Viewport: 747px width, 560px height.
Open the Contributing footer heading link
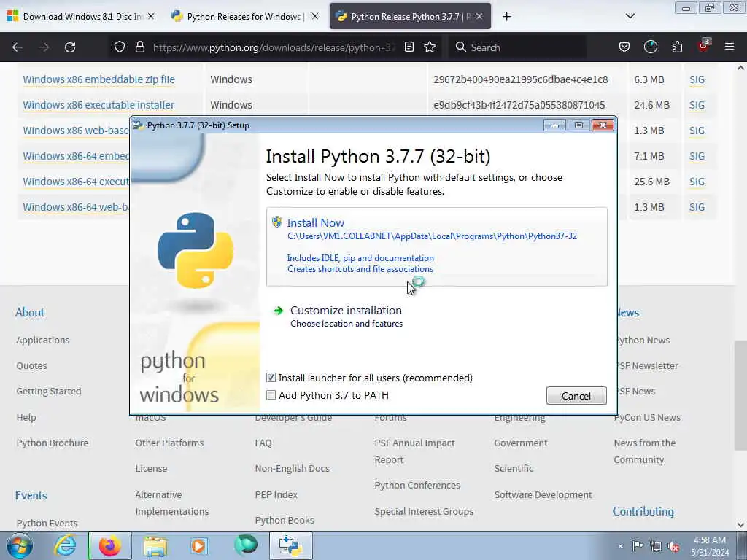(x=643, y=511)
